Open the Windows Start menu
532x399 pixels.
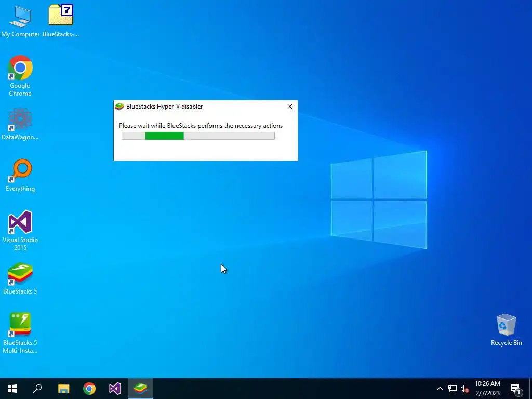tap(12, 389)
